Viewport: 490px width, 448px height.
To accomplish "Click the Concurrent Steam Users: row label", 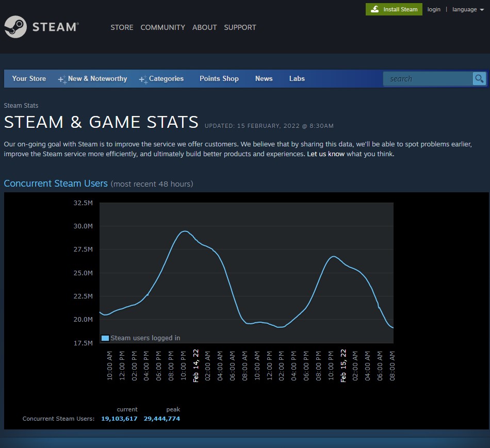I will 58,419.
